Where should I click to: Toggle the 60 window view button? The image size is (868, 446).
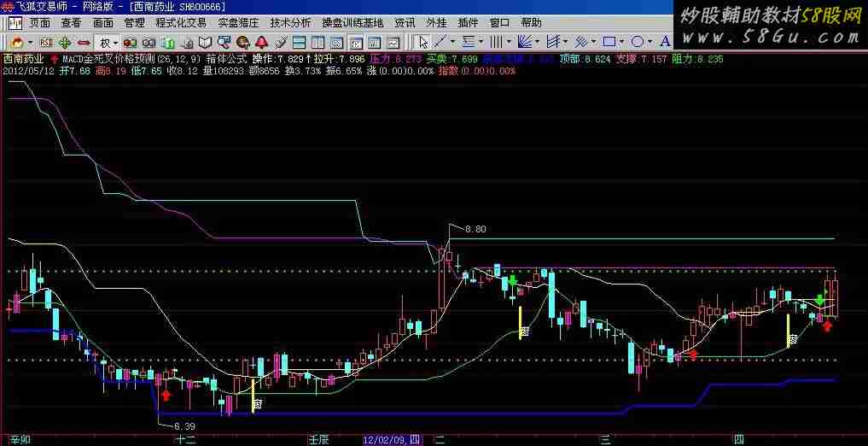pyautogui.click(x=337, y=42)
